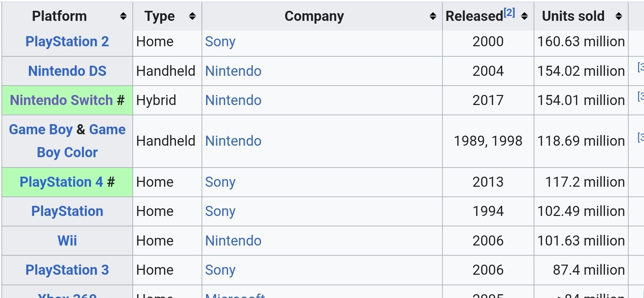The height and width of the screenshot is (298, 644).
Task: Click sort arrows in Company header
Action: point(433,16)
